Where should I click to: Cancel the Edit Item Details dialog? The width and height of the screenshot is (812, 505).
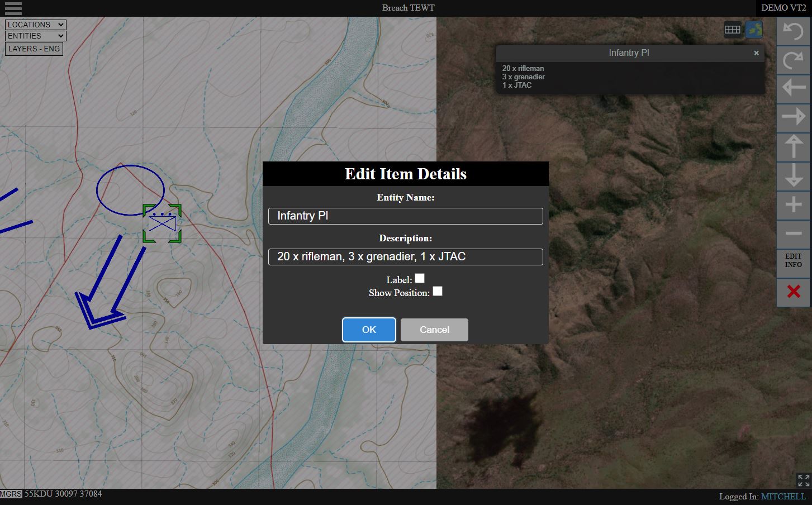(x=434, y=330)
